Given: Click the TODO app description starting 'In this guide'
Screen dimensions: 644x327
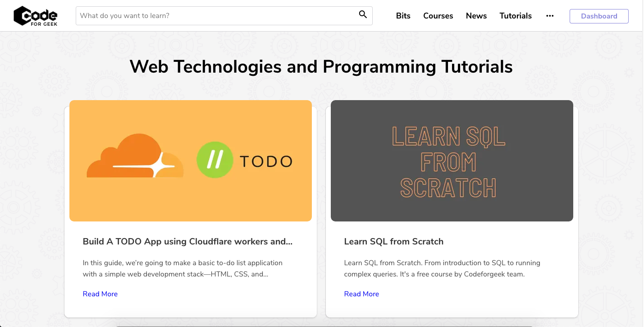Looking at the screenshot, I should click(183, 268).
